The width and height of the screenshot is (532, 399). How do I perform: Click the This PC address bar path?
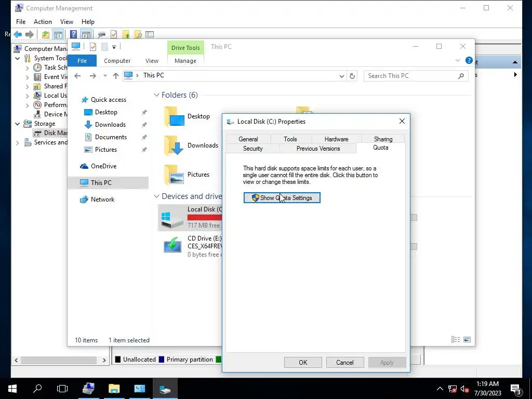point(153,75)
